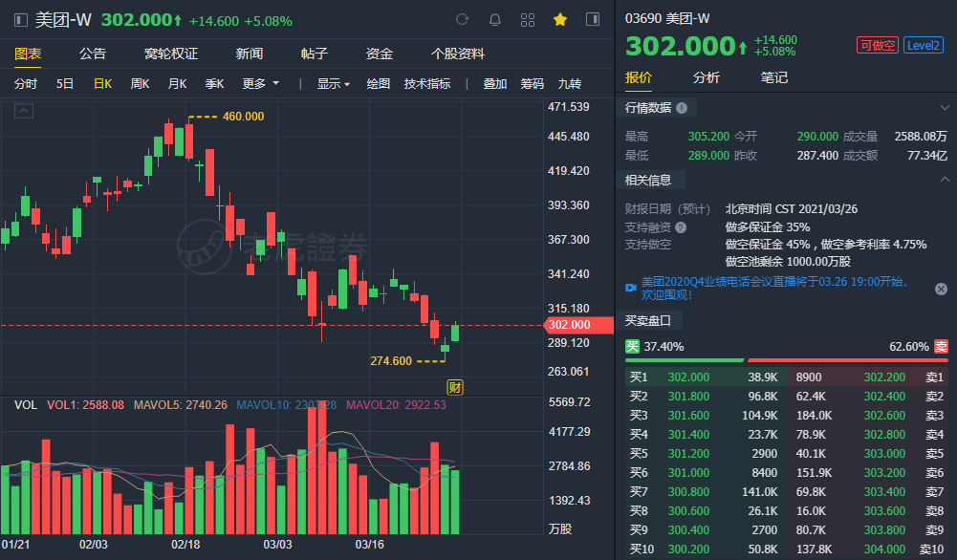
Task: Click MAVOL5: 2740.26 indicator label
Action: 180,405
